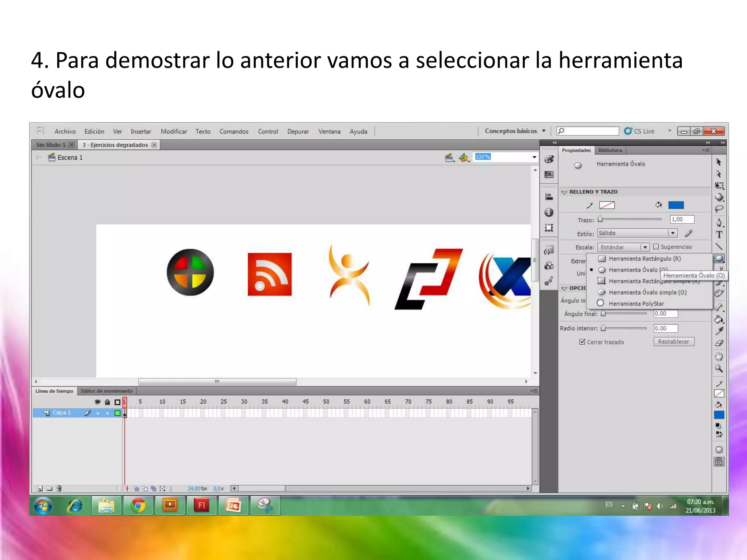Toggle Onion Skin in timeline
This screenshot has height=560, width=747.
(137, 489)
